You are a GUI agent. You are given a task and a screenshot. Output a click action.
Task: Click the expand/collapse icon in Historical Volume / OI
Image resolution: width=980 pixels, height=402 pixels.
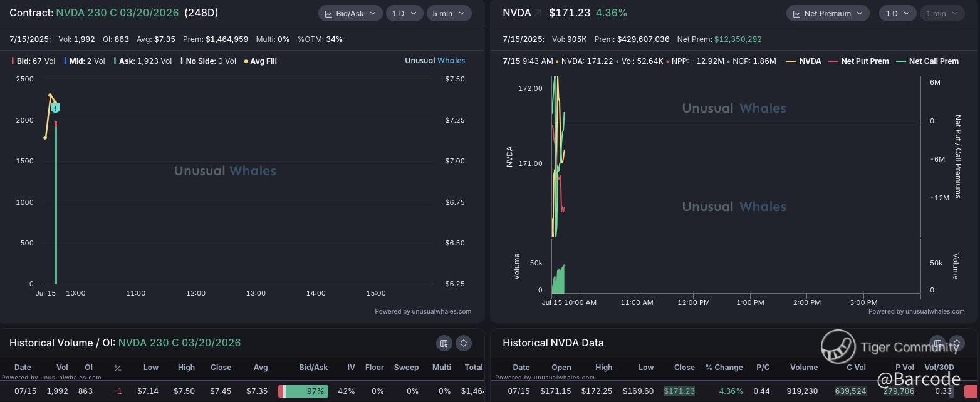click(464, 343)
